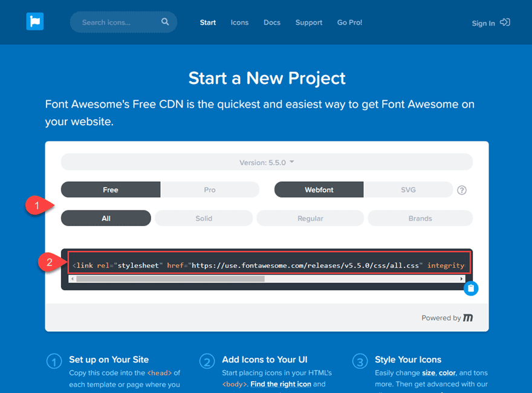Open the Docs nav item
Image resolution: width=532 pixels, height=393 pixels.
(x=272, y=22)
